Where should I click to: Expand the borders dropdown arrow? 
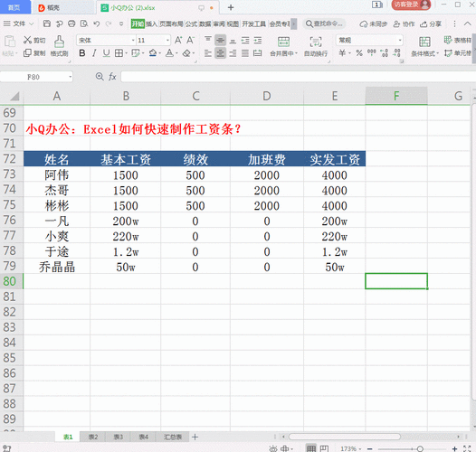[x=126, y=53]
